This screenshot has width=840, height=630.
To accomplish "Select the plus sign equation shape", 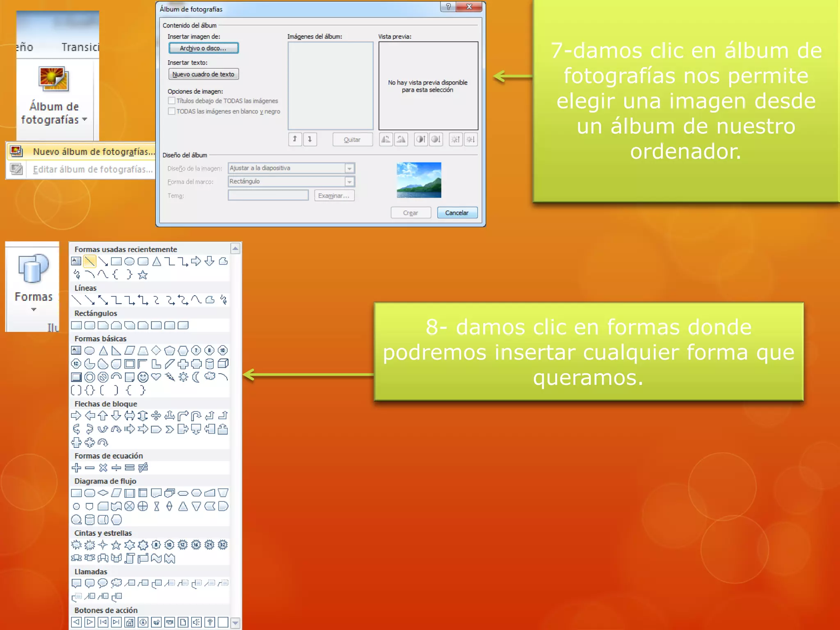I will click(x=76, y=468).
